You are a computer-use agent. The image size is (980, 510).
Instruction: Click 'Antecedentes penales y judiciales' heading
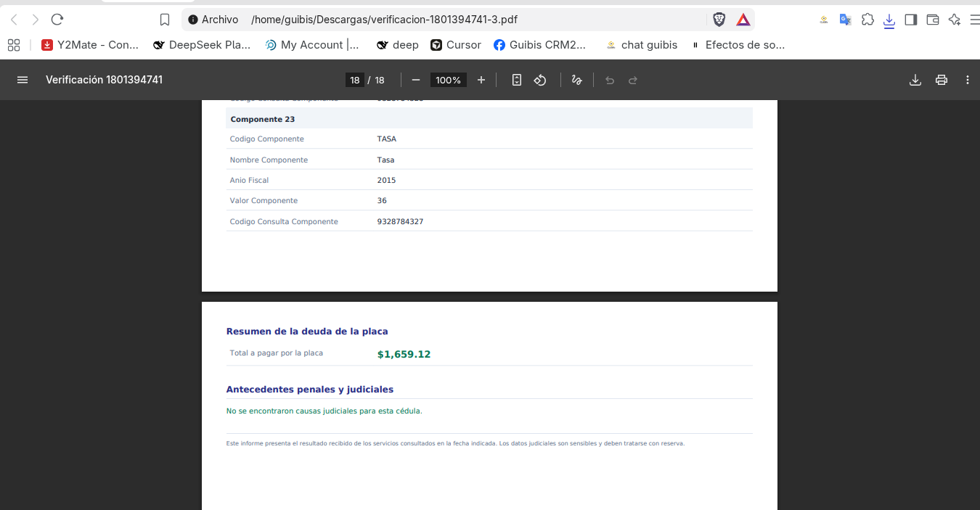click(x=310, y=390)
